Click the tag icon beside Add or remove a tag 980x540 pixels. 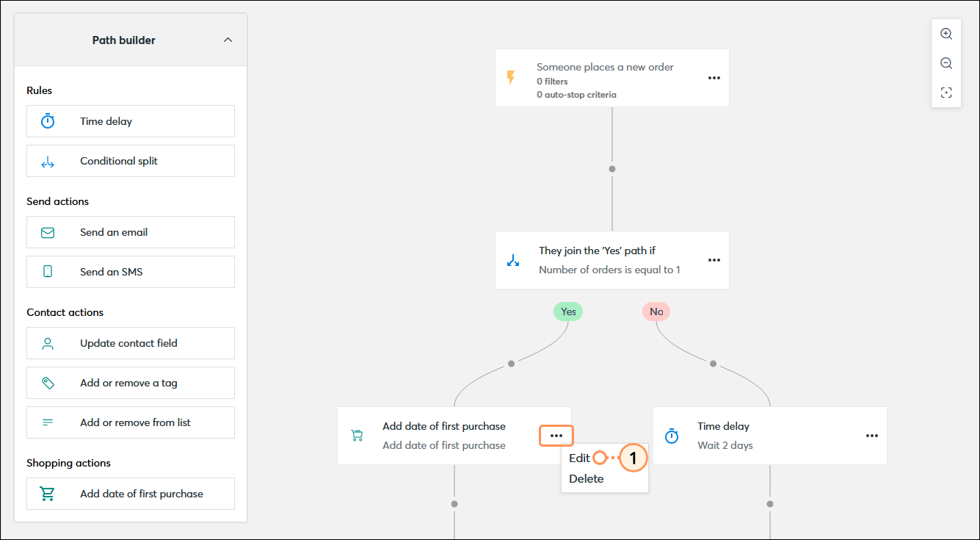pyautogui.click(x=47, y=383)
